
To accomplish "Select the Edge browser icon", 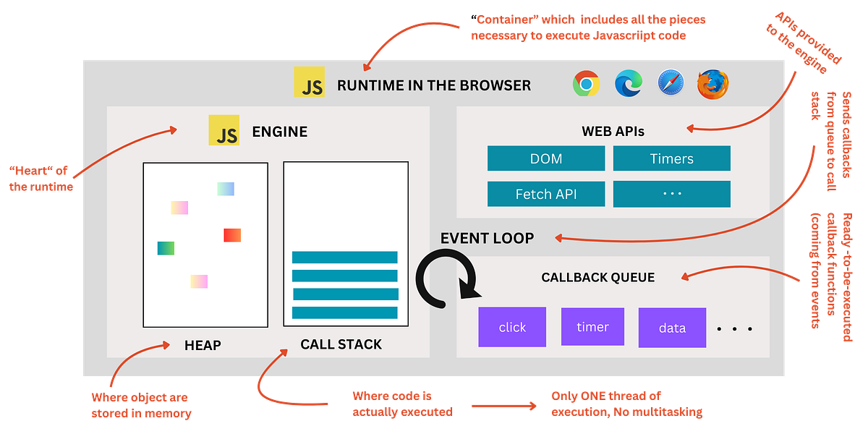I will [x=628, y=82].
